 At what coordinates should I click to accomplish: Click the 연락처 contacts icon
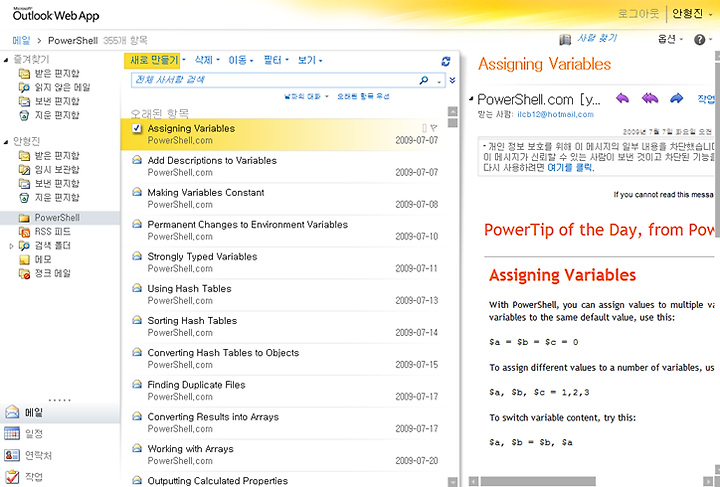click(12, 455)
